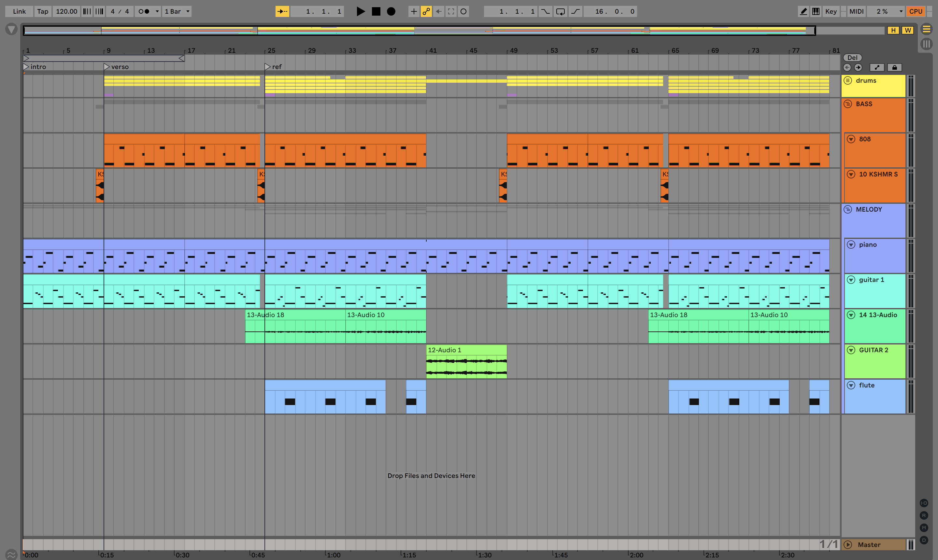This screenshot has height=560, width=938.
Task: Click the 'ref' locator marker
Action: (x=268, y=67)
